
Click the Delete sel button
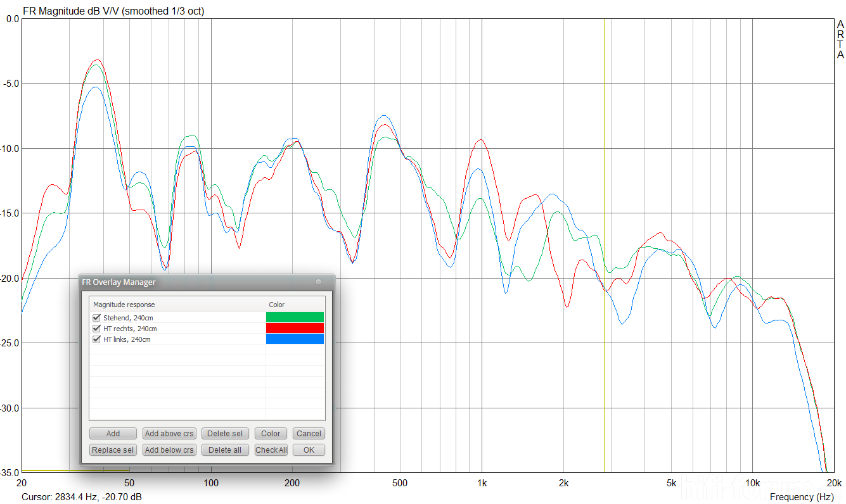[x=225, y=434]
